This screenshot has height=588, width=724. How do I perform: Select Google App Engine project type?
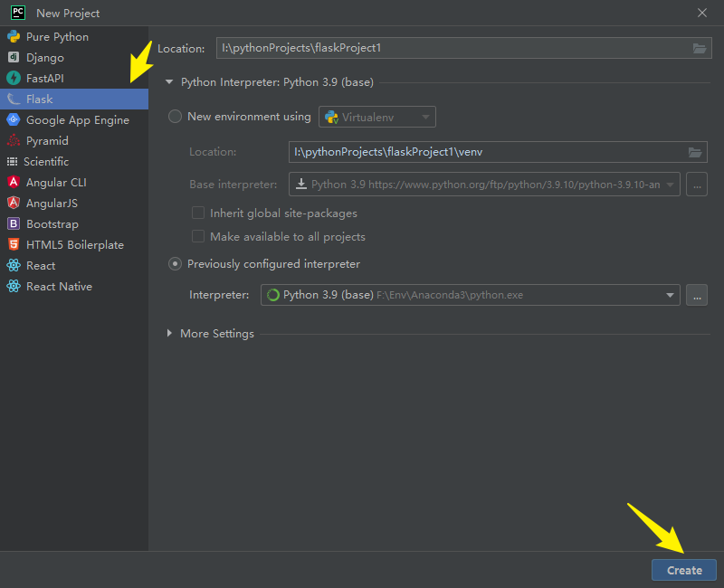point(74,119)
